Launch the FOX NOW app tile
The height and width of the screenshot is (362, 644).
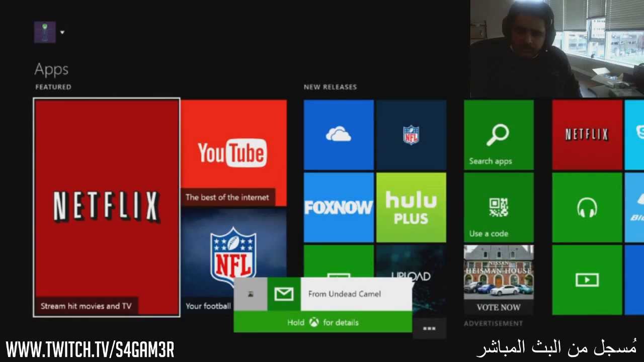coord(339,207)
